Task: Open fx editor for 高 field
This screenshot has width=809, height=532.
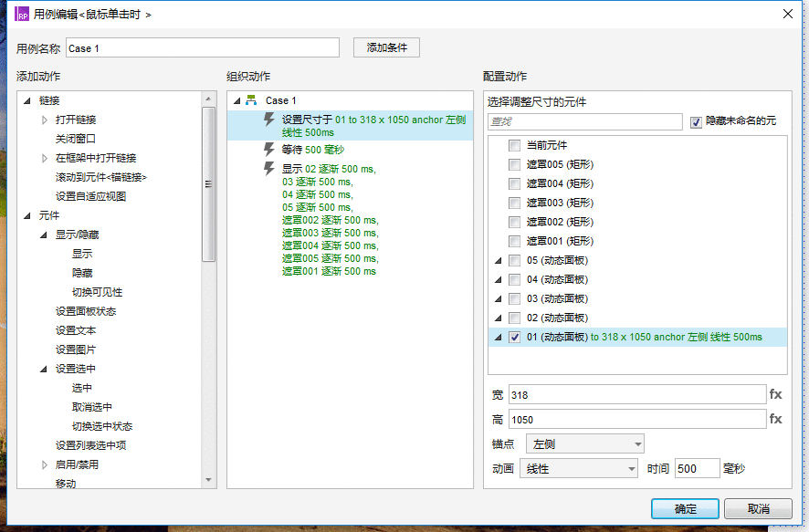Action: (775, 419)
